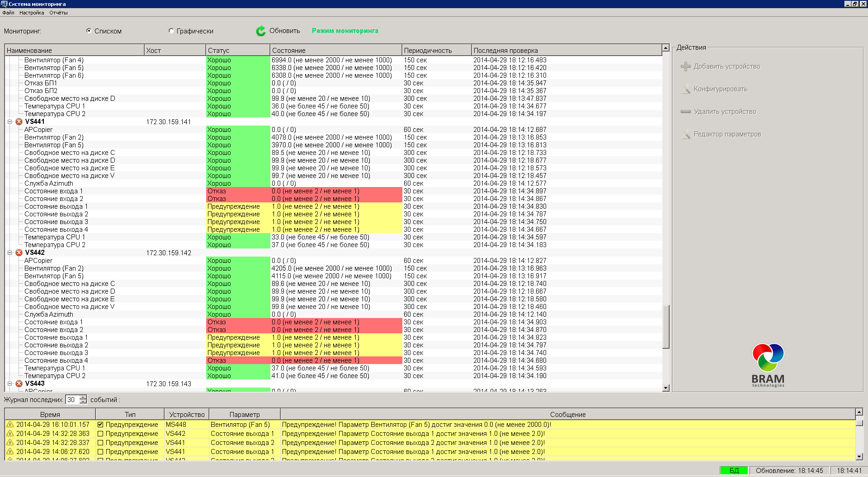This screenshot has height=477, width=868.
Task: Open the Отчёты menu
Action: point(58,13)
